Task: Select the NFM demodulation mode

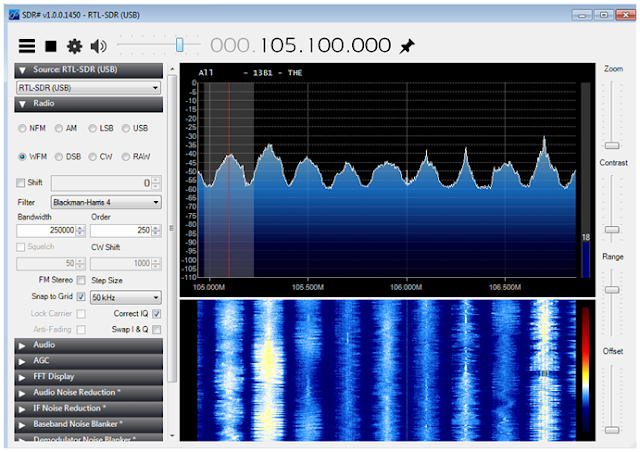Action: click(23, 128)
